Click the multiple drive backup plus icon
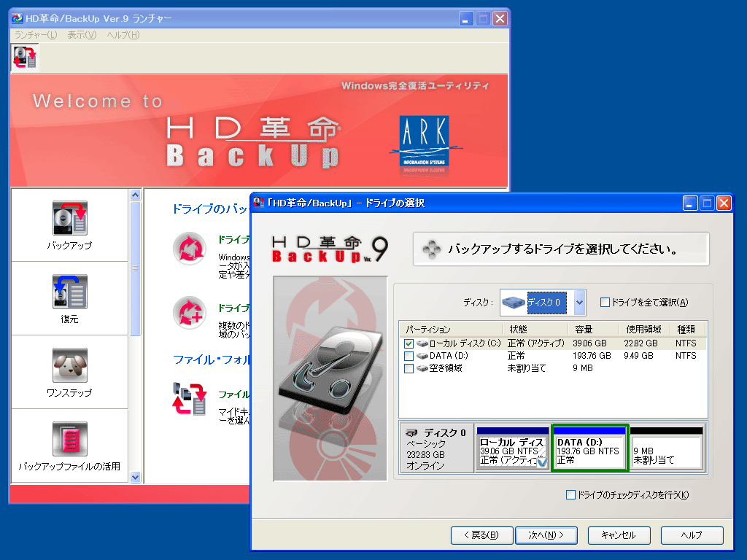 point(190,313)
